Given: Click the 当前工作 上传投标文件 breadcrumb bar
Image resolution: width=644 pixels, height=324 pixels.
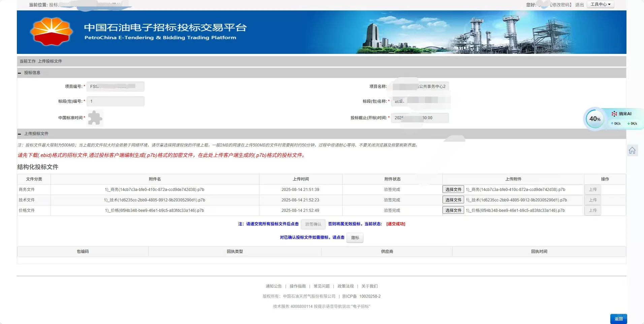Looking at the screenshot, I should [321, 61].
